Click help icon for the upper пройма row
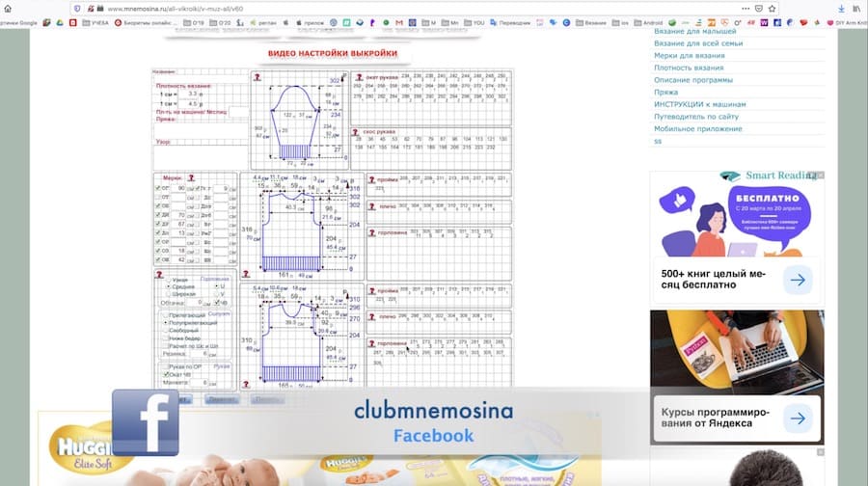This screenshot has height=486, width=868. (372, 180)
